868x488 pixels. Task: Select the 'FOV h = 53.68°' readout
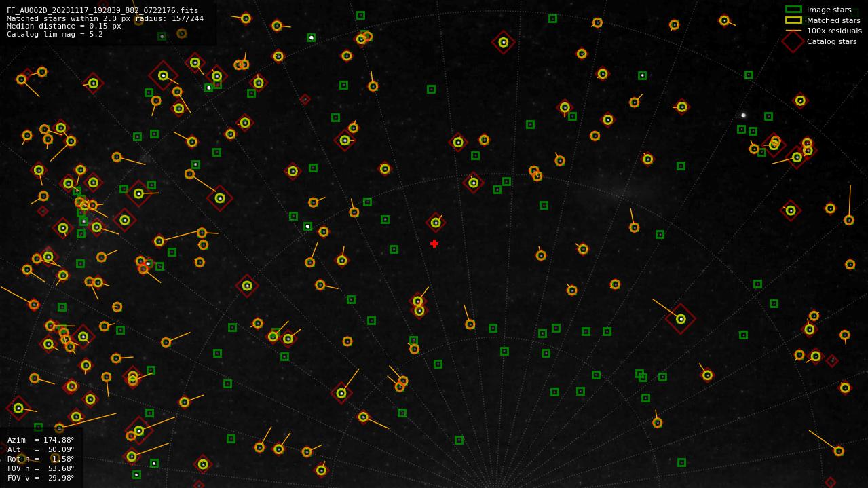pos(41,468)
